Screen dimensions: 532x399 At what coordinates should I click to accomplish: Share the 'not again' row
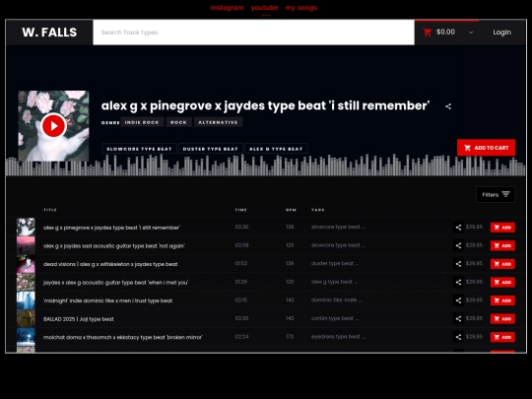(x=458, y=245)
